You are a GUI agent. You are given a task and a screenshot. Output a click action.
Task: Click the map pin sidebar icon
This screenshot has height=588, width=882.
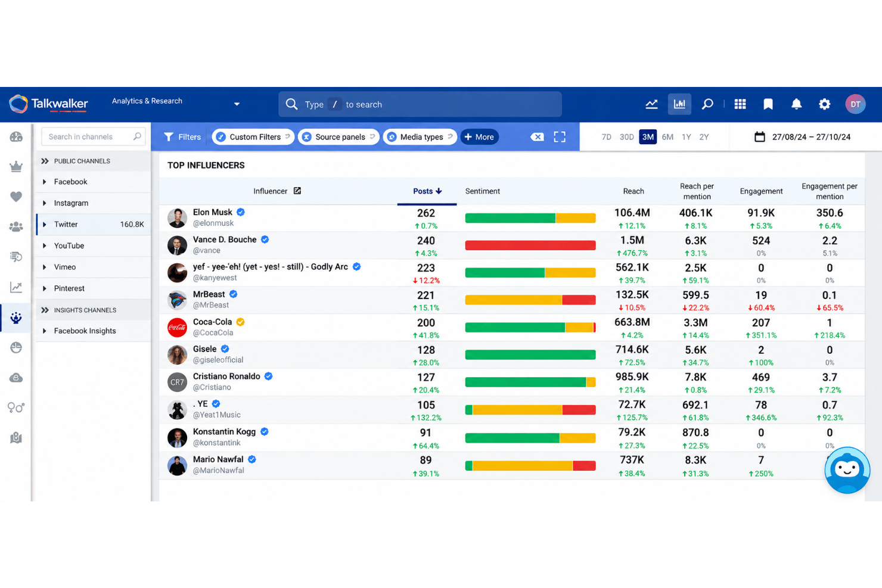pyautogui.click(x=16, y=438)
